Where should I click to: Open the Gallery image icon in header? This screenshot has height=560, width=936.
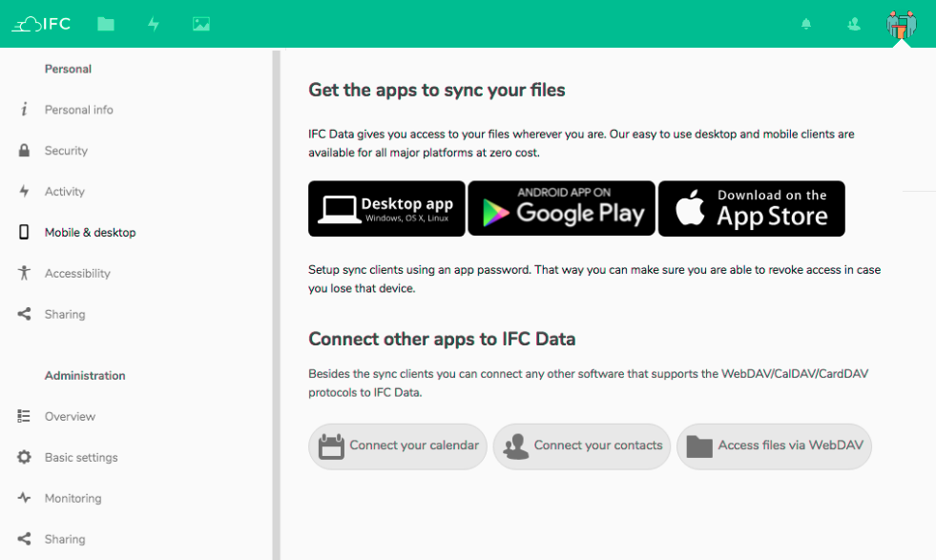point(200,24)
